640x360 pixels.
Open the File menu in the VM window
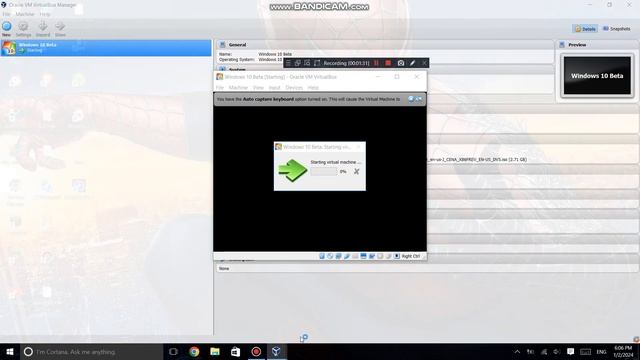click(220, 87)
